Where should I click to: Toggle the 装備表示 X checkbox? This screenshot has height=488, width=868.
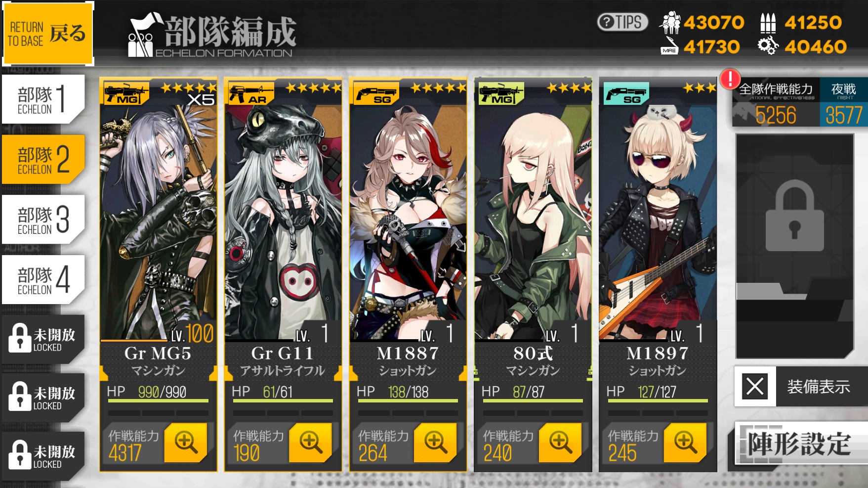[755, 386]
